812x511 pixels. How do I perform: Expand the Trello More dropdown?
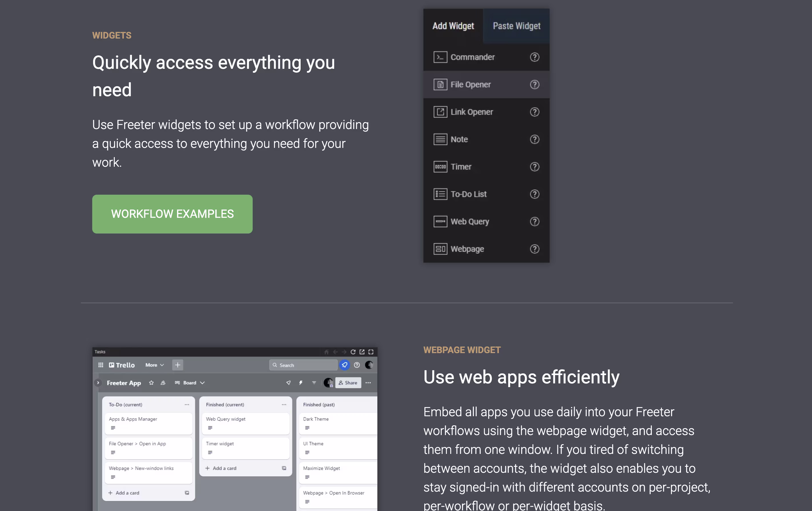(154, 365)
